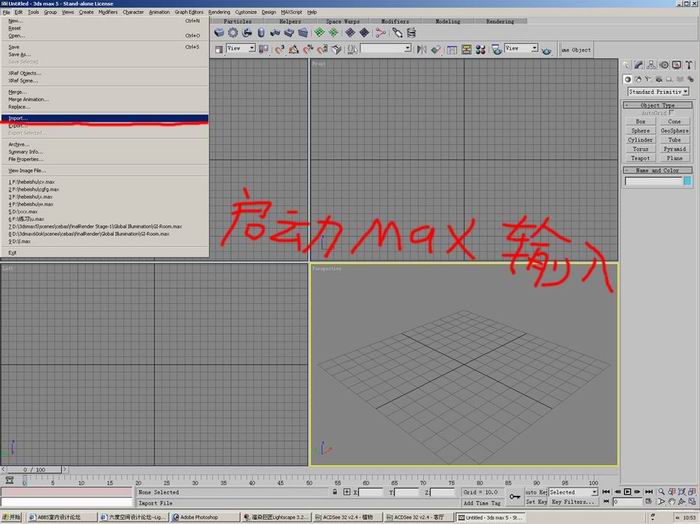Image resolution: width=700 pixels, height=524 pixels.
Task: Step the time slider backward arrow
Action: point(3,470)
